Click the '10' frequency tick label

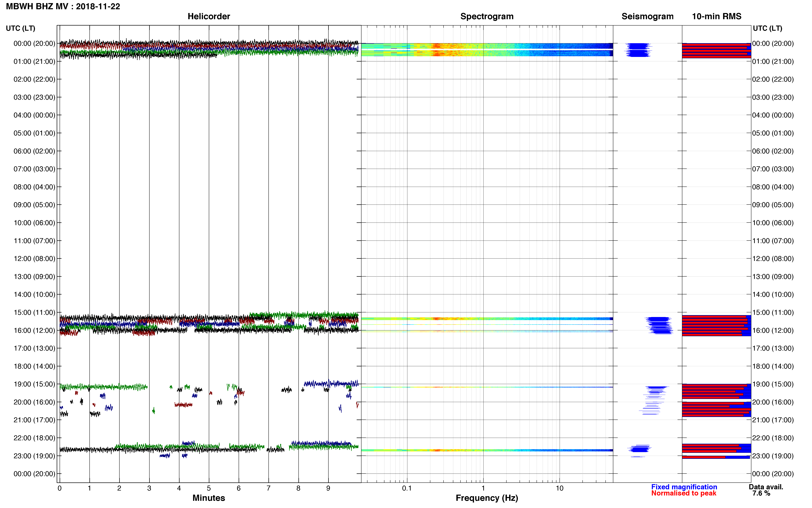click(x=559, y=488)
